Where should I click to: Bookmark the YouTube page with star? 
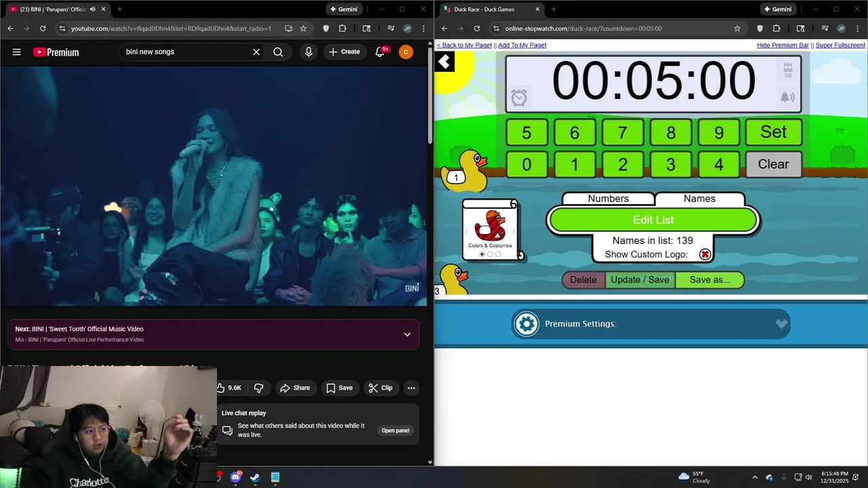303,28
